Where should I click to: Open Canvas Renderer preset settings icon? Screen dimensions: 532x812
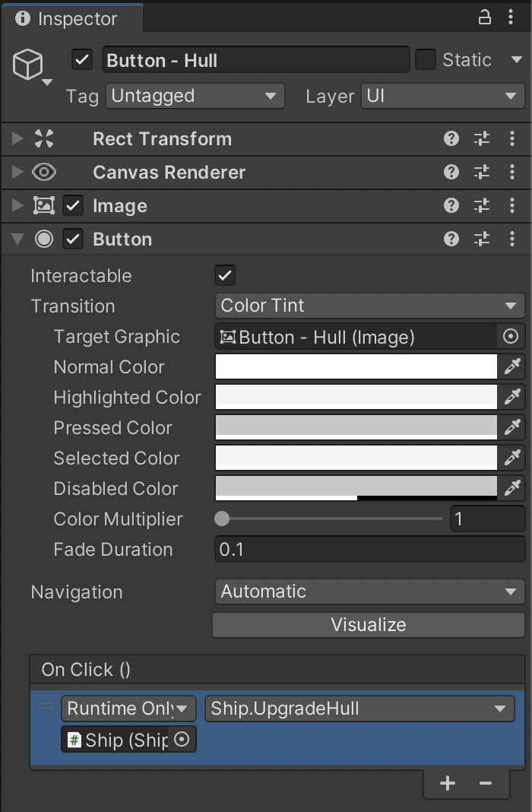pos(482,172)
